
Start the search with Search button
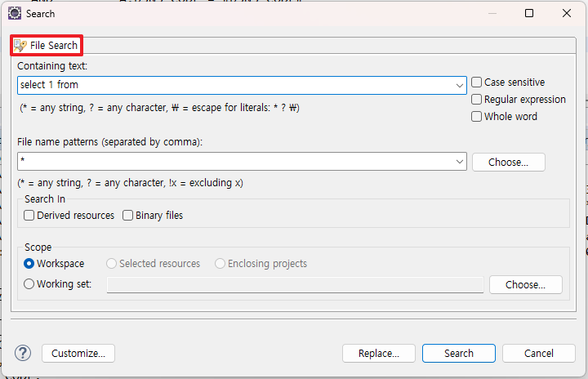[458, 353]
